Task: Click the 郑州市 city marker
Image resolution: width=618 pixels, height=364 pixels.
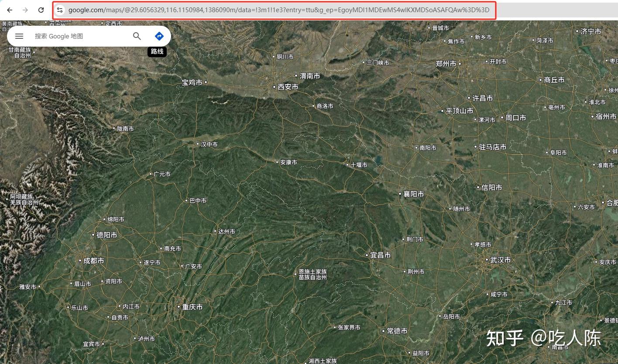Action: (445, 64)
